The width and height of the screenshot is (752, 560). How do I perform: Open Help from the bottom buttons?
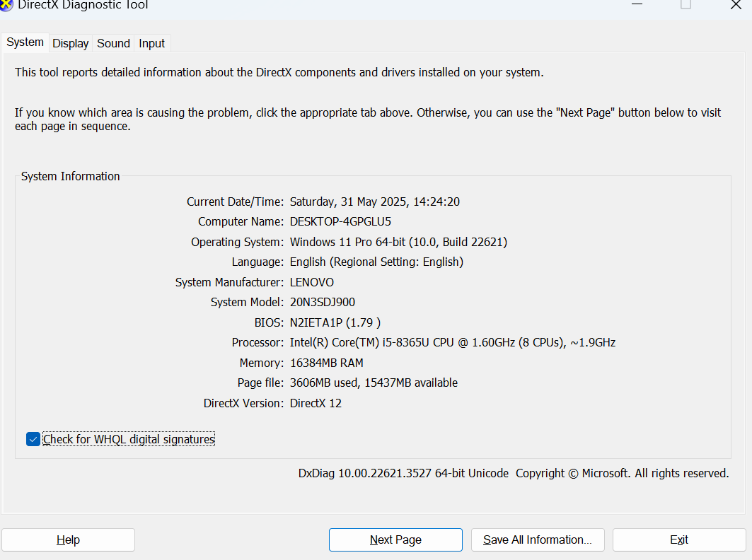click(x=68, y=539)
